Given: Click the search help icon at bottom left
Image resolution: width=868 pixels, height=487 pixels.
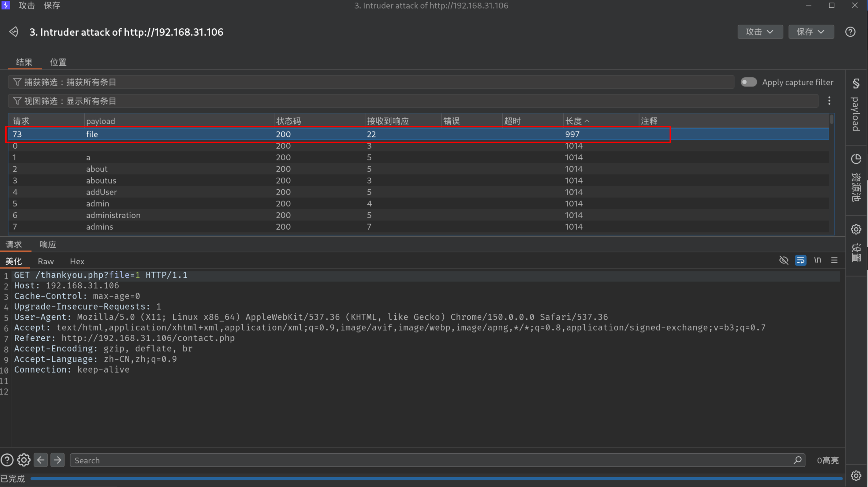Looking at the screenshot, I should 7,460.
